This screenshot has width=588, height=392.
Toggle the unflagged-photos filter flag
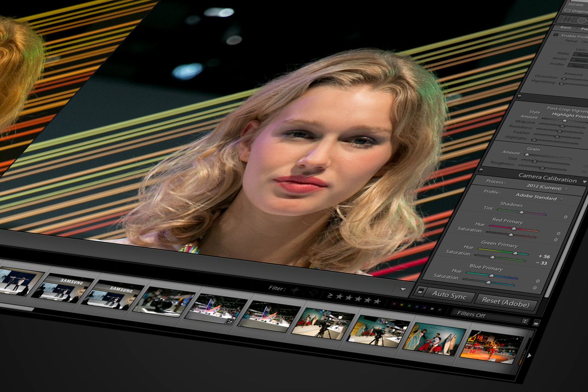[304, 291]
